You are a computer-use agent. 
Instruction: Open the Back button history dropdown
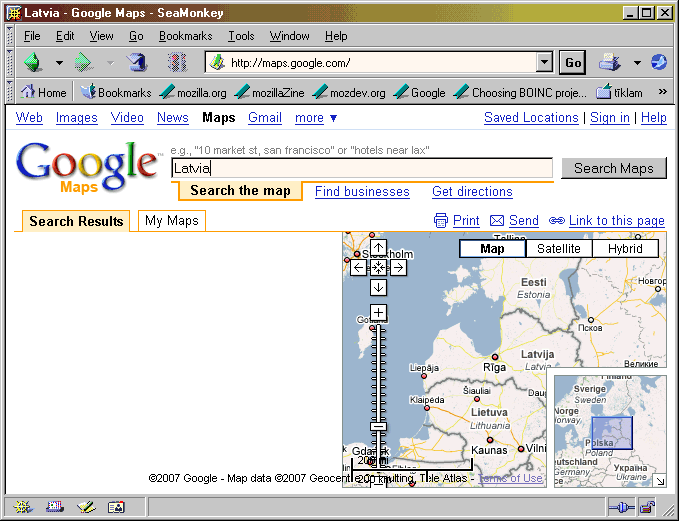click(59, 63)
